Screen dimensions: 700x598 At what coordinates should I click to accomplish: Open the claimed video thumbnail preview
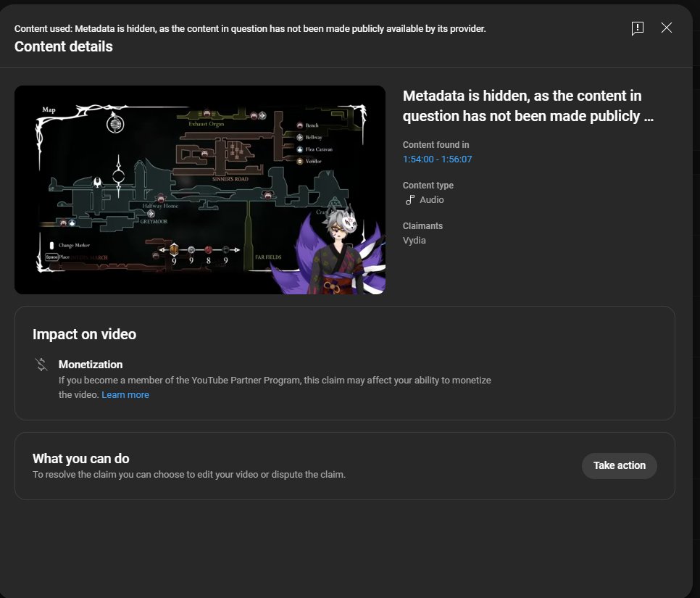(x=199, y=190)
